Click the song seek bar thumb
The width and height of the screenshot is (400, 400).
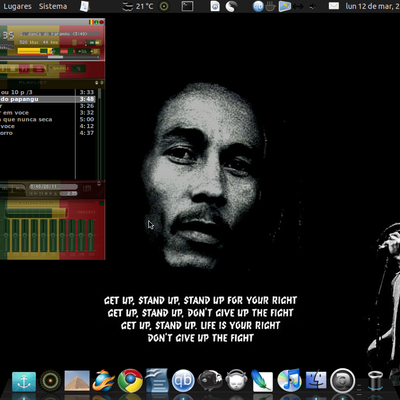pos(55,57)
